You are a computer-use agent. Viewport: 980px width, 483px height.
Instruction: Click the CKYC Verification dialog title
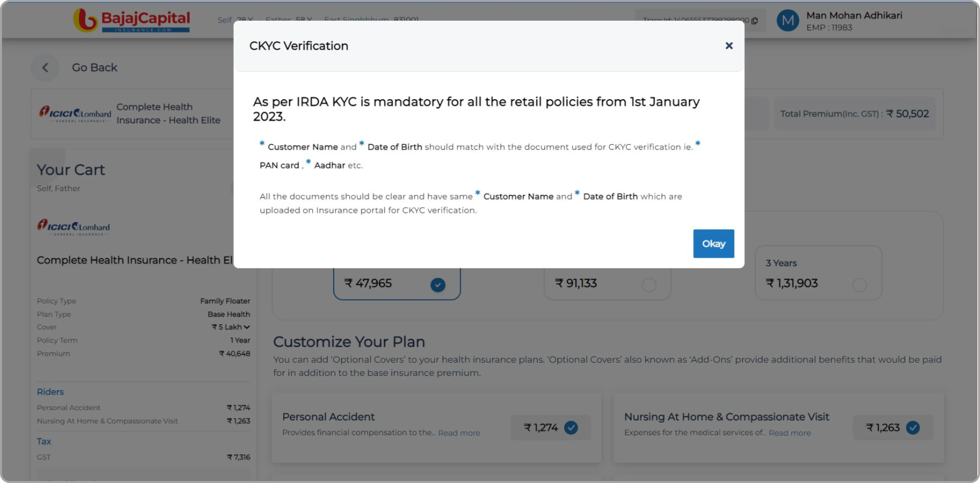[298, 46]
